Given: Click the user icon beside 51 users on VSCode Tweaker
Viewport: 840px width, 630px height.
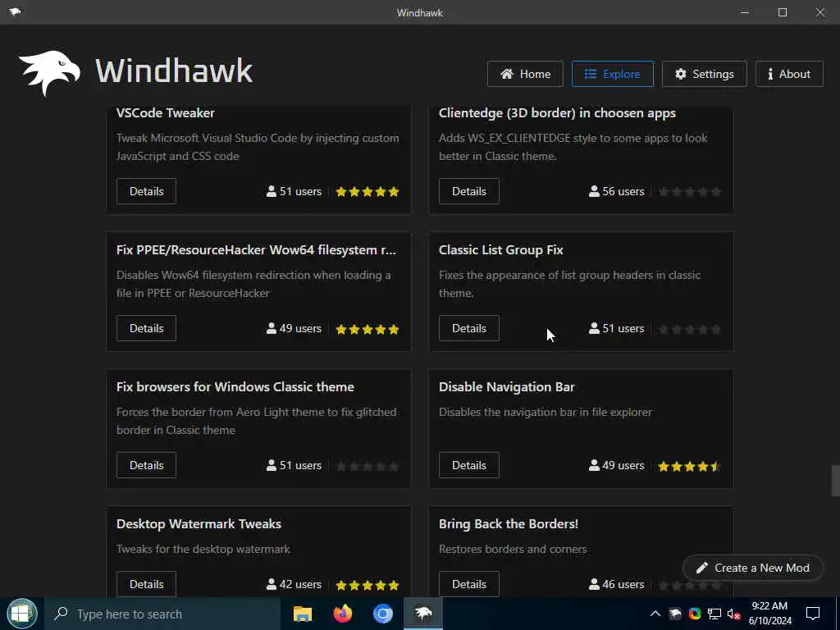Looking at the screenshot, I should click(271, 191).
